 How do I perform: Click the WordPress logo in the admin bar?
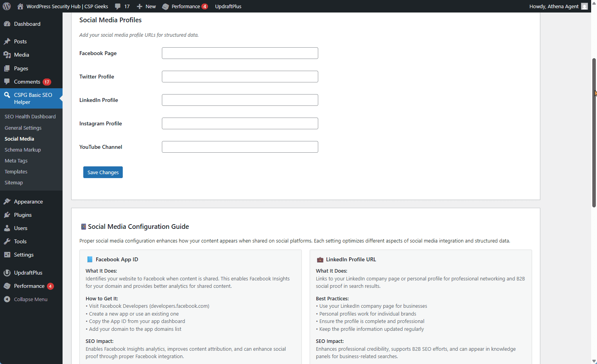tap(6, 6)
